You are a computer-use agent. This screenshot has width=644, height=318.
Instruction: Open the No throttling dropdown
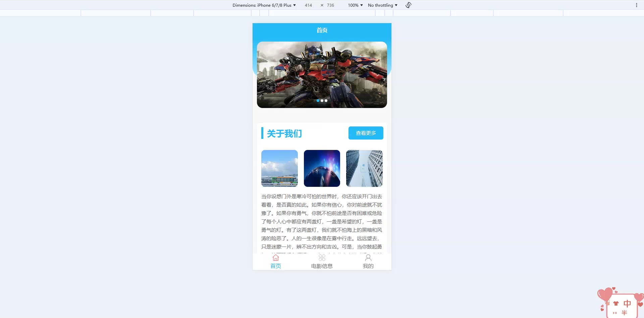383,5
